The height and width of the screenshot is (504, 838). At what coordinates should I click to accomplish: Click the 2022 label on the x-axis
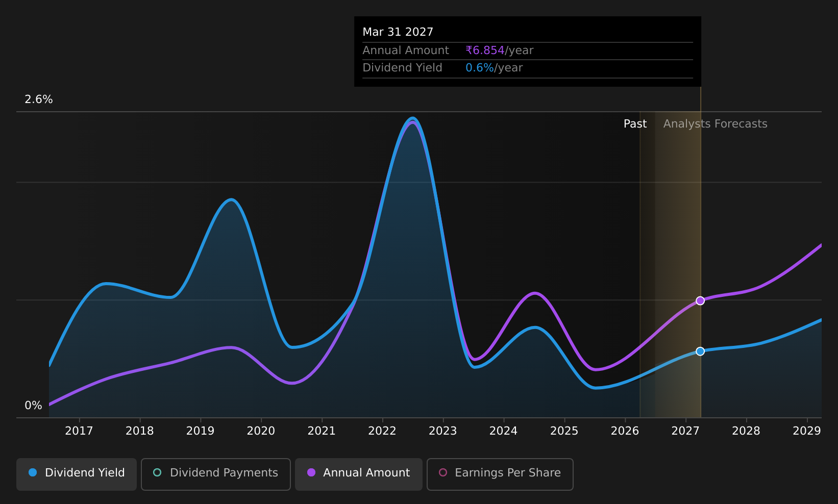(382, 431)
